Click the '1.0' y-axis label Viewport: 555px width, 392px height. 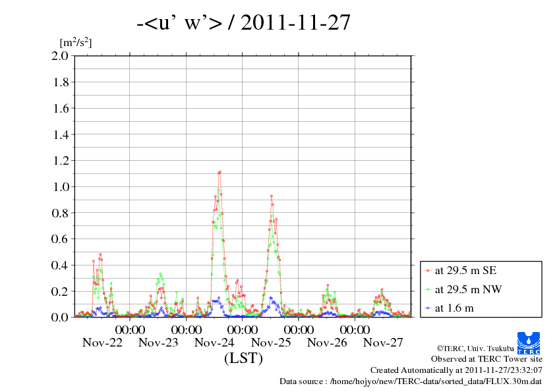61,187
